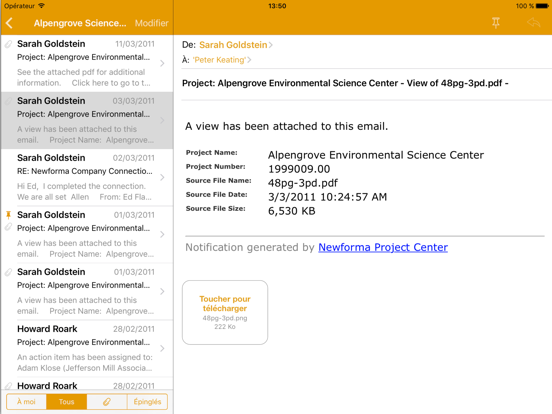Tap source file date 3/3/2011 10:24:57 AM
The image size is (552, 414).
click(327, 197)
